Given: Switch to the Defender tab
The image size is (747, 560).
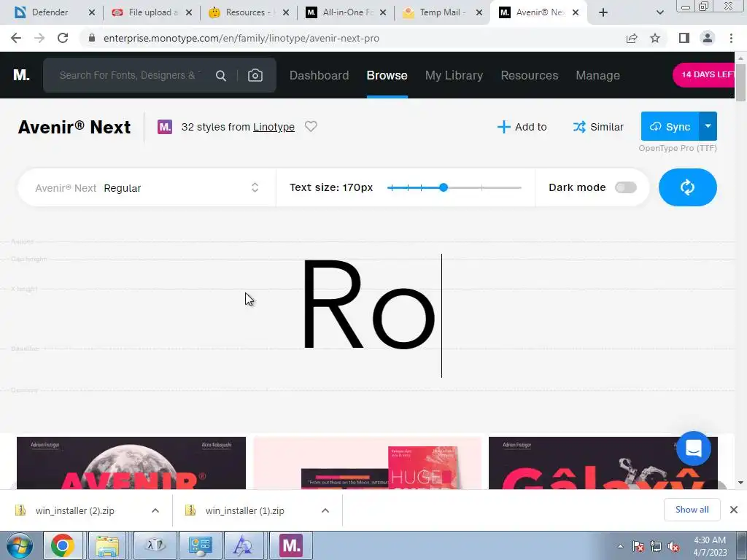Looking at the screenshot, I should pyautogui.click(x=50, y=12).
